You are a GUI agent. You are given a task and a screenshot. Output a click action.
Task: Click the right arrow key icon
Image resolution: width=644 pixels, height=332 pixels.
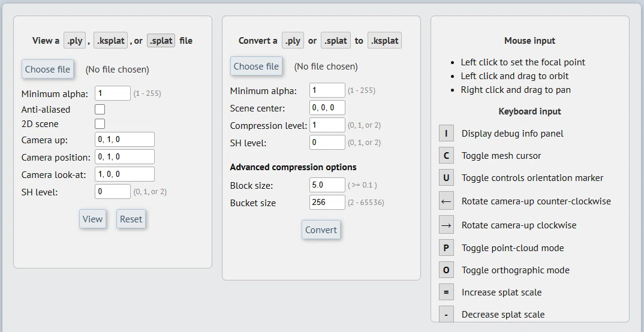coord(446,225)
